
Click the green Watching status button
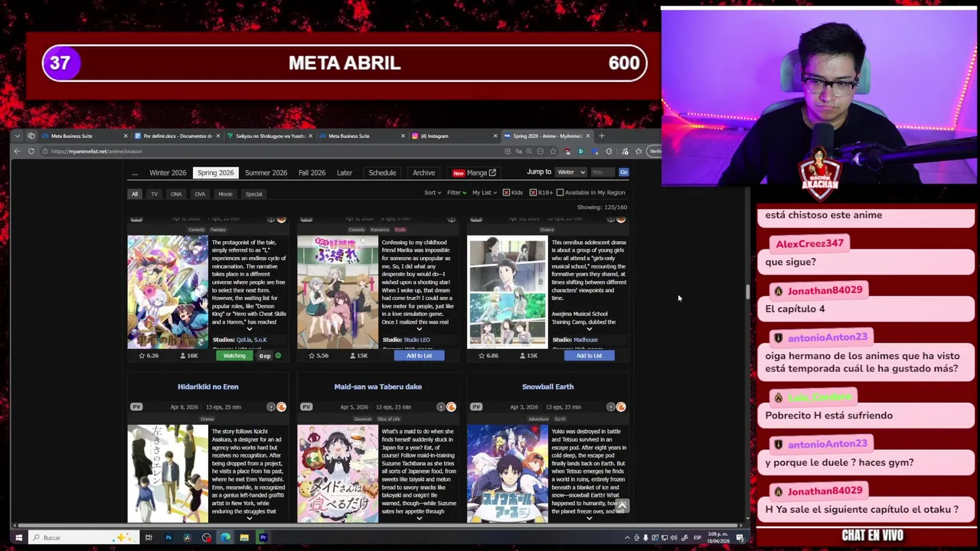pos(234,356)
